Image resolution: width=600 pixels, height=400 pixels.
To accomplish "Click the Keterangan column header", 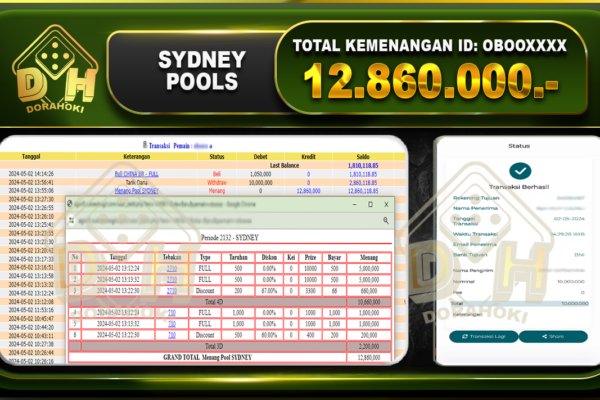I will [137, 157].
